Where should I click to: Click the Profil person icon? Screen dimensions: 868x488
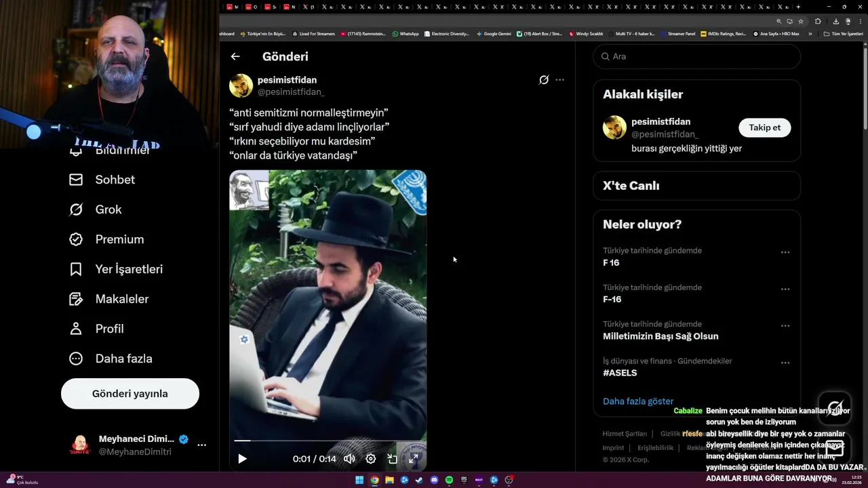point(76,329)
